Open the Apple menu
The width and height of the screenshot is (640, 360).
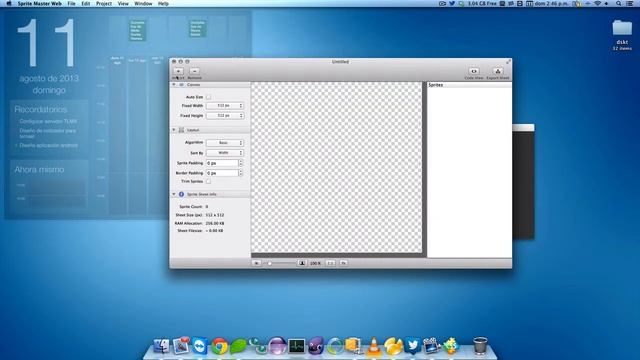point(9,3)
